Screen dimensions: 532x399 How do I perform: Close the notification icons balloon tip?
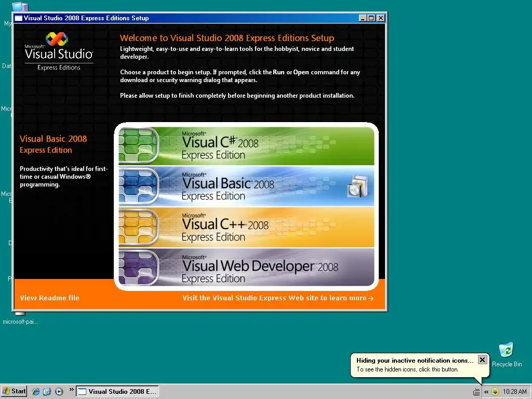482,360
